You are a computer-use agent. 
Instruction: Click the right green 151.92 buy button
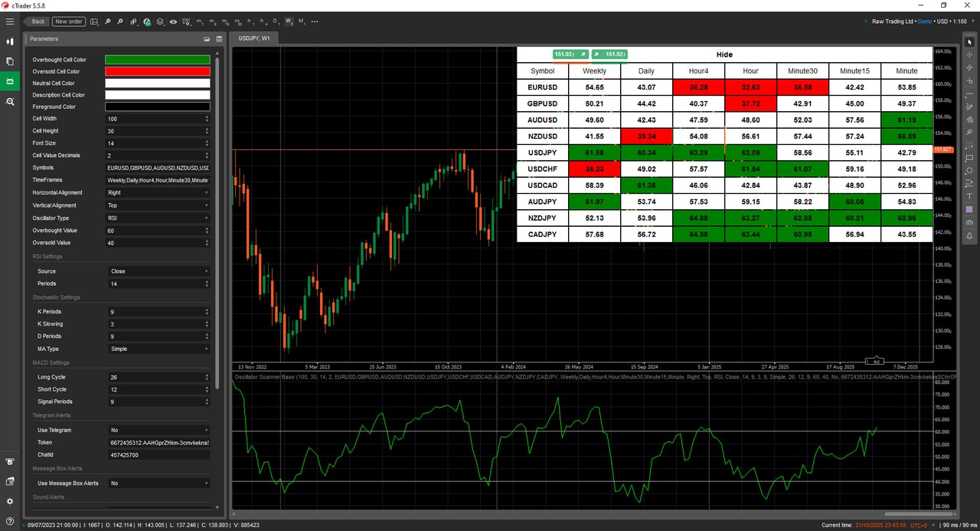pyautogui.click(x=609, y=54)
